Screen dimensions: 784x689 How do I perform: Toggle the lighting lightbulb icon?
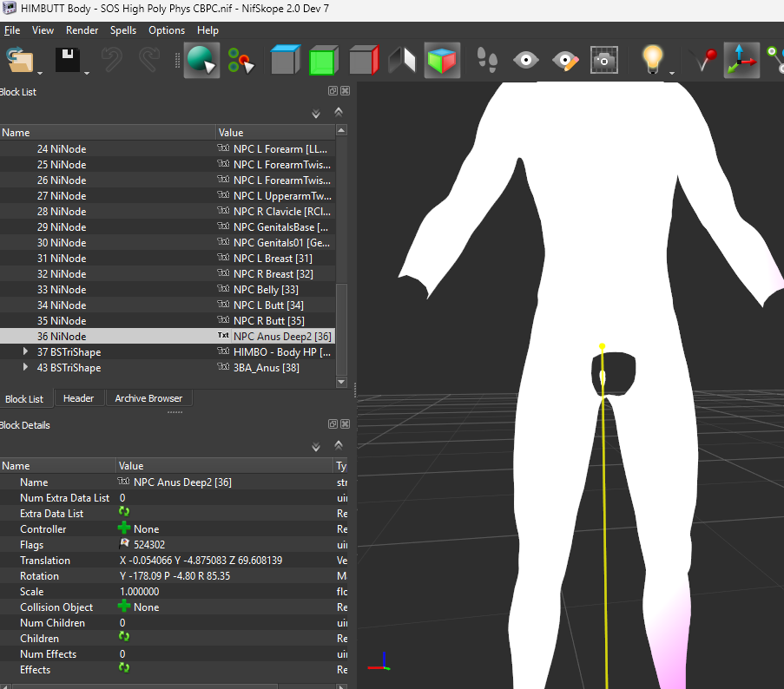click(653, 60)
